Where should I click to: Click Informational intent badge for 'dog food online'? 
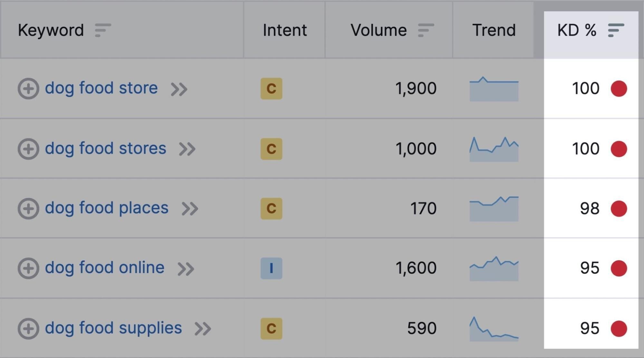(x=271, y=268)
